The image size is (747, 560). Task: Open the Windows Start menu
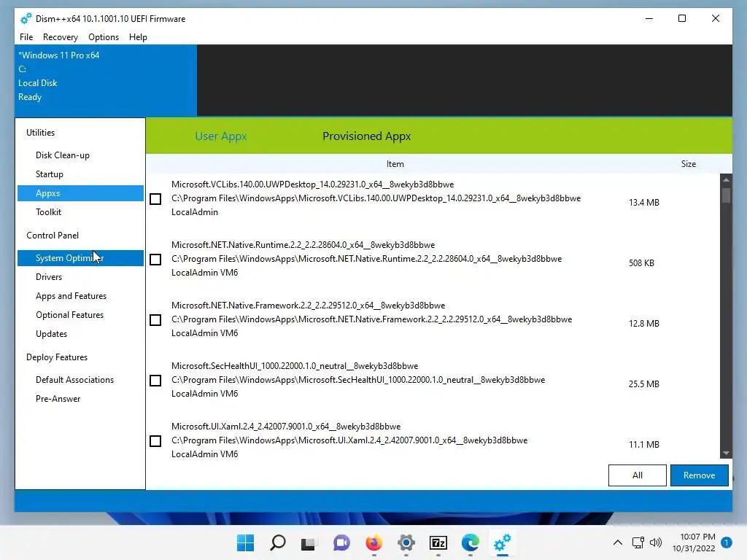coord(245,542)
